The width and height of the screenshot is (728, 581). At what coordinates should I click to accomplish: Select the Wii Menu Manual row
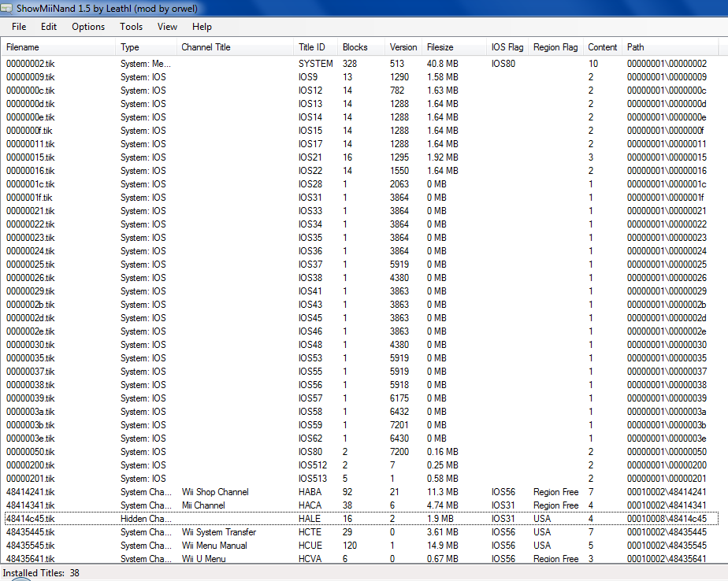(214, 546)
